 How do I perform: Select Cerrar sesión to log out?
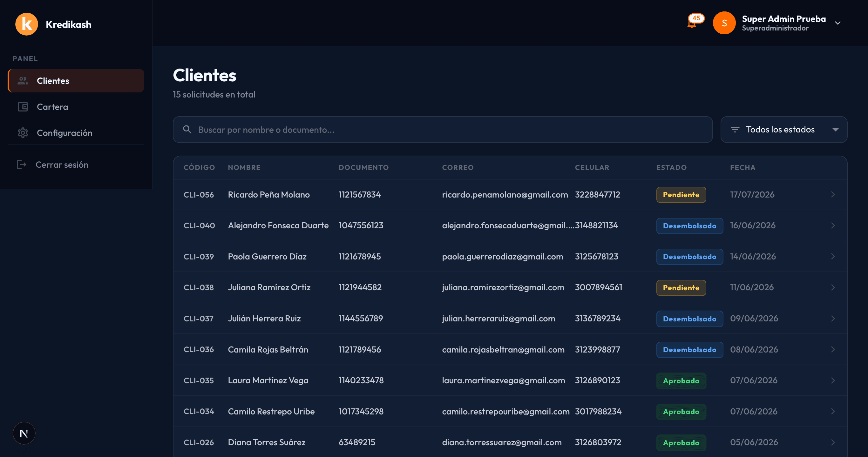pos(76,164)
